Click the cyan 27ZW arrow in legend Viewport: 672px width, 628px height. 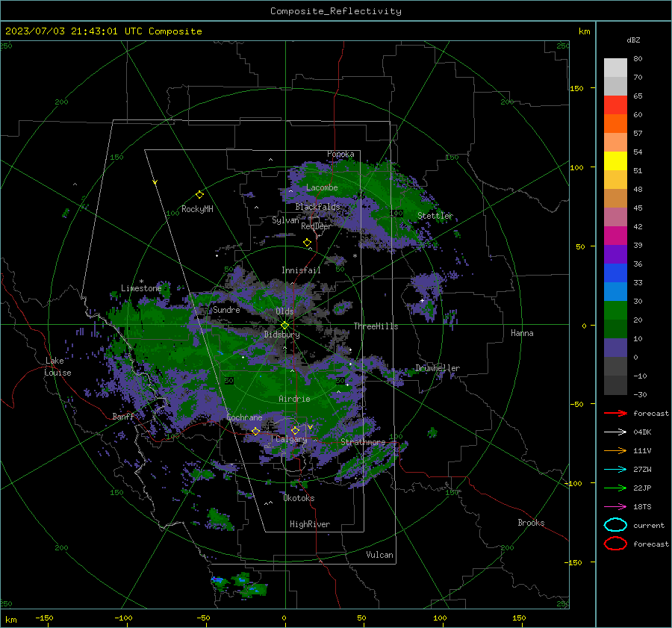coord(615,470)
